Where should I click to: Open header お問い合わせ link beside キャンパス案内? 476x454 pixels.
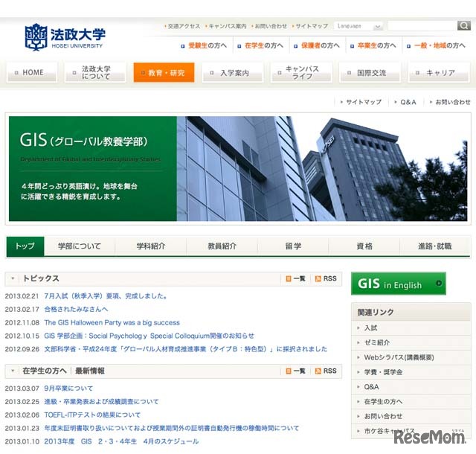[271, 27]
